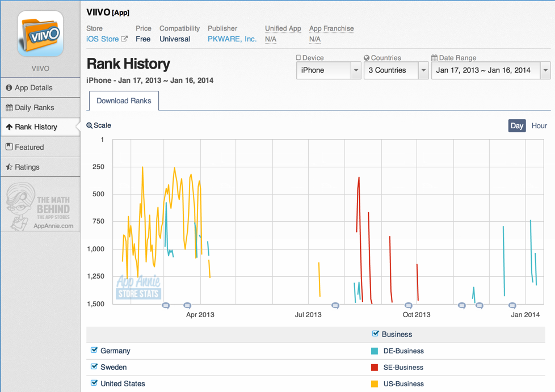Click the comment bubble icon near Jan 2014
The height and width of the screenshot is (392, 555).
tap(512, 306)
